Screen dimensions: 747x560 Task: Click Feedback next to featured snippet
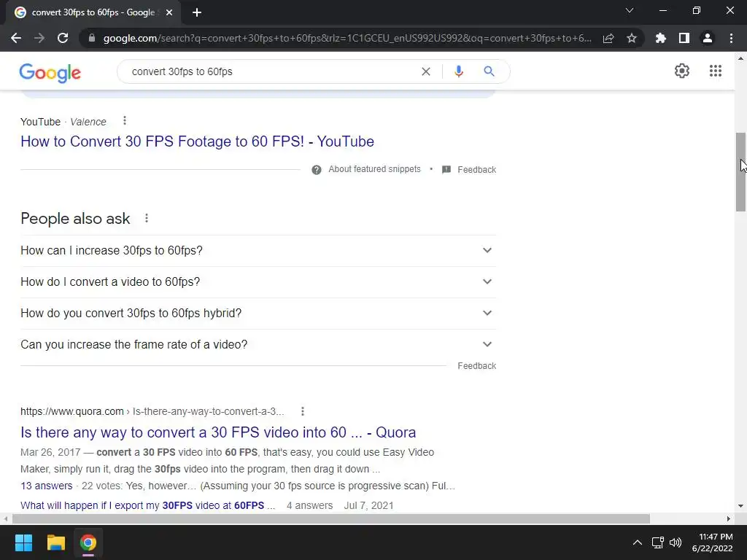coord(477,169)
